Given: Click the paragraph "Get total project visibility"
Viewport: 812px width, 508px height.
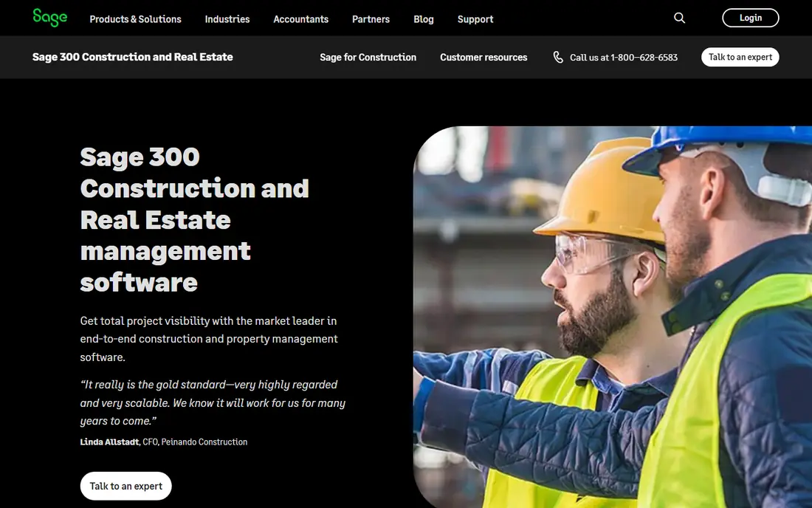Looking at the screenshot, I should click(x=209, y=339).
